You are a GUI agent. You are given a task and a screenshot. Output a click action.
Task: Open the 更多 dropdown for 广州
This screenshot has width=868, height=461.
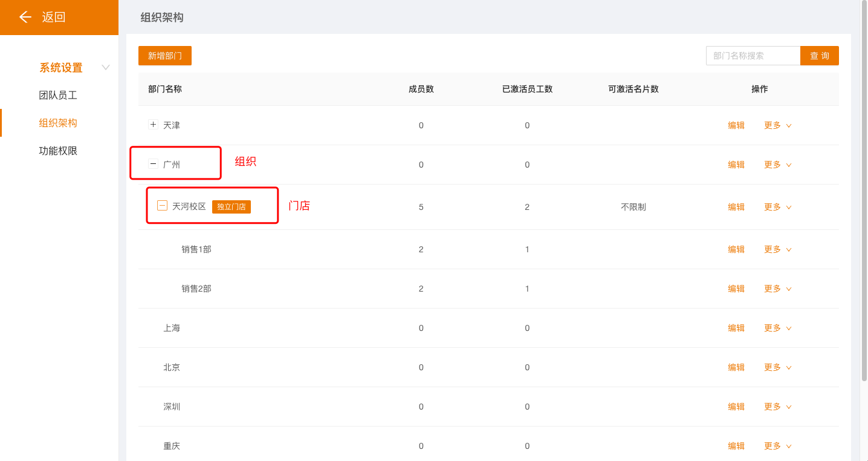click(777, 165)
